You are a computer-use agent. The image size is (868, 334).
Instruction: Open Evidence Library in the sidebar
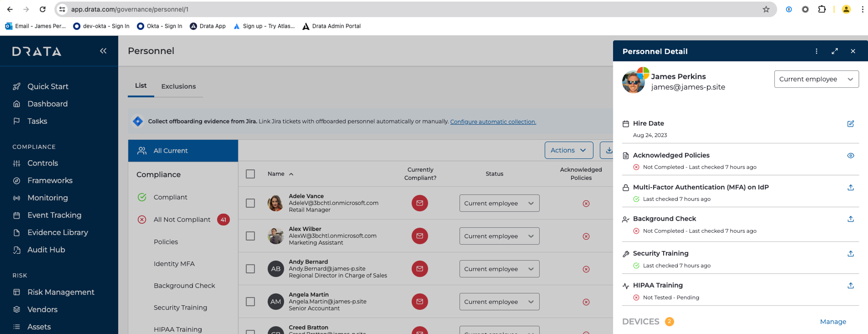57,232
